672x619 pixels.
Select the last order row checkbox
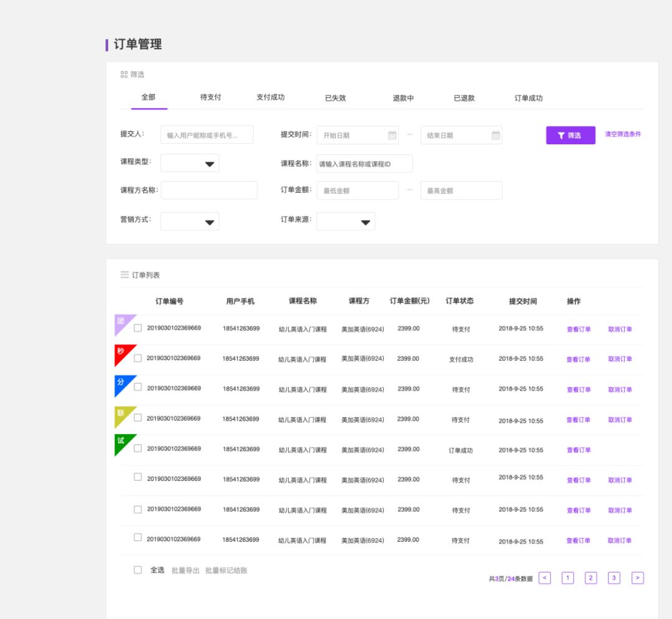(x=138, y=538)
